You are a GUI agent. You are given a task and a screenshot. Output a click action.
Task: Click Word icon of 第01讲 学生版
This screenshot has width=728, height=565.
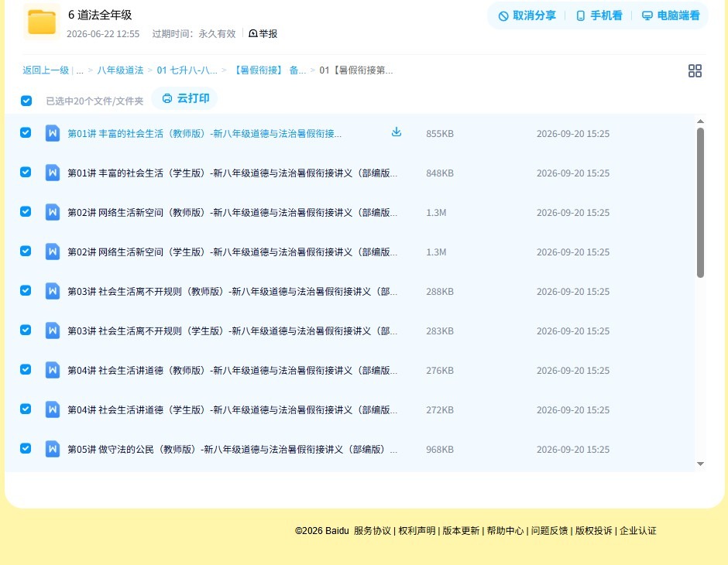pyautogui.click(x=53, y=173)
